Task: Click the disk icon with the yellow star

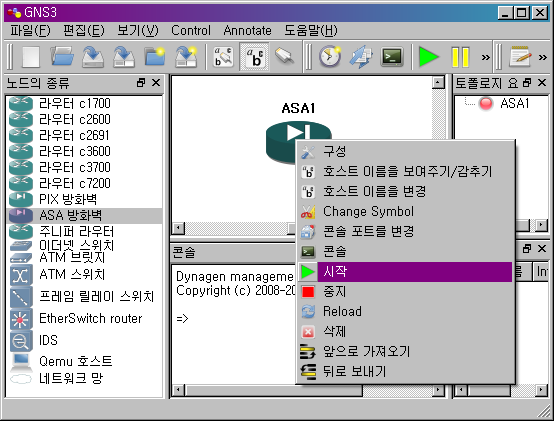Action: point(186,57)
